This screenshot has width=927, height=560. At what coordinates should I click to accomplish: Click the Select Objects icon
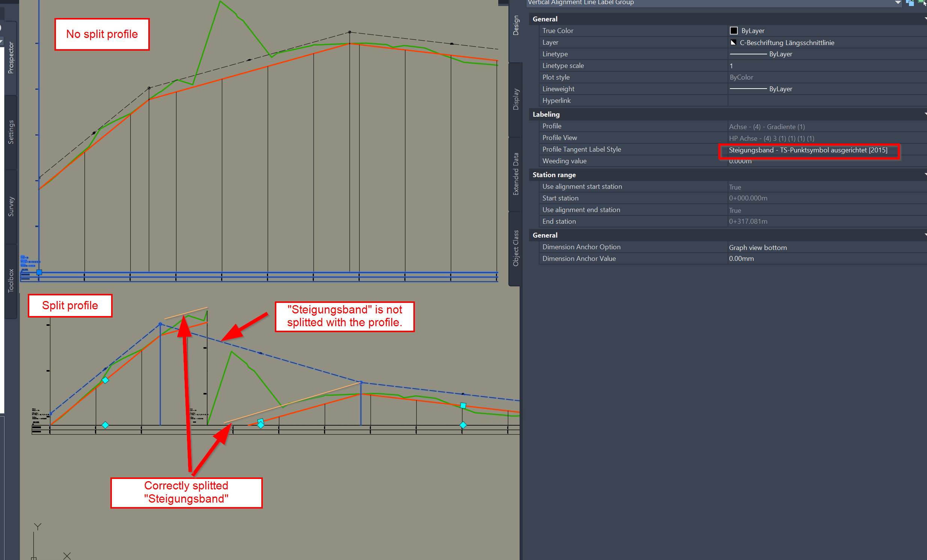[x=921, y=2]
